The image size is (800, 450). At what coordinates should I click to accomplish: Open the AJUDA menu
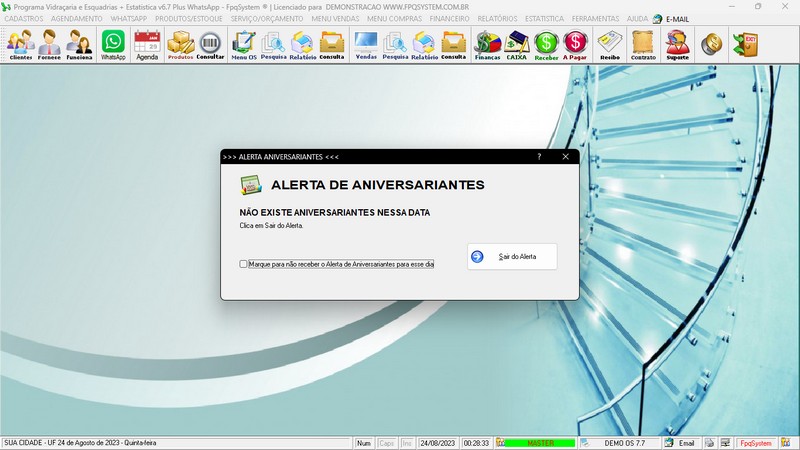(x=637, y=19)
